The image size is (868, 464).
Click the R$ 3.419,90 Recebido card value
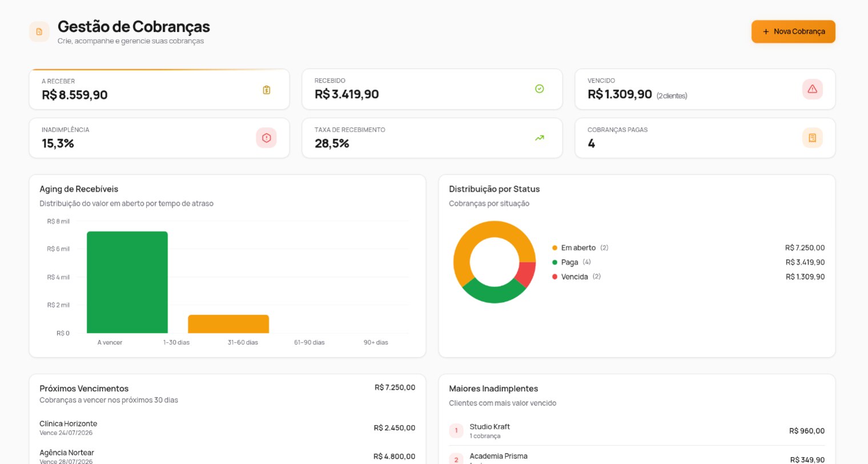coord(347,94)
